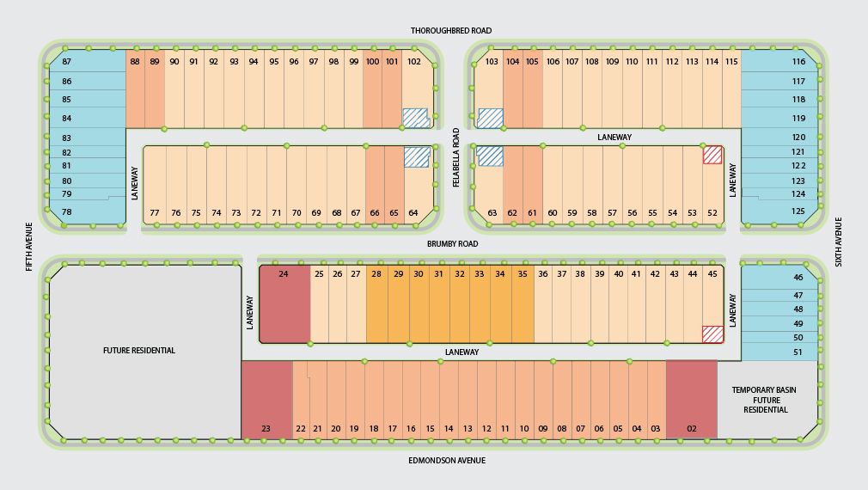The height and width of the screenshot is (490, 868).
Task: Select lot 102 on Thoroughbred Road
Action: click(417, 89)
